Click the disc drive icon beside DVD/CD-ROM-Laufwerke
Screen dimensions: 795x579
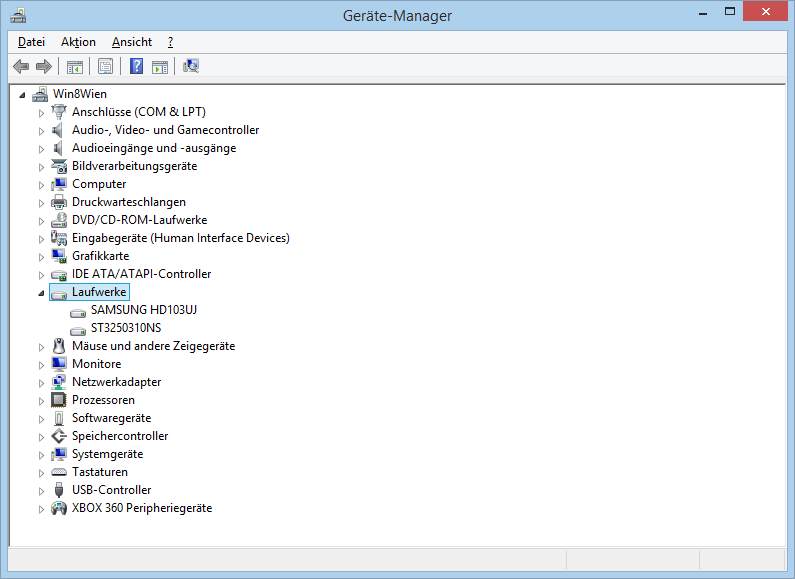[x=59, y=220]
